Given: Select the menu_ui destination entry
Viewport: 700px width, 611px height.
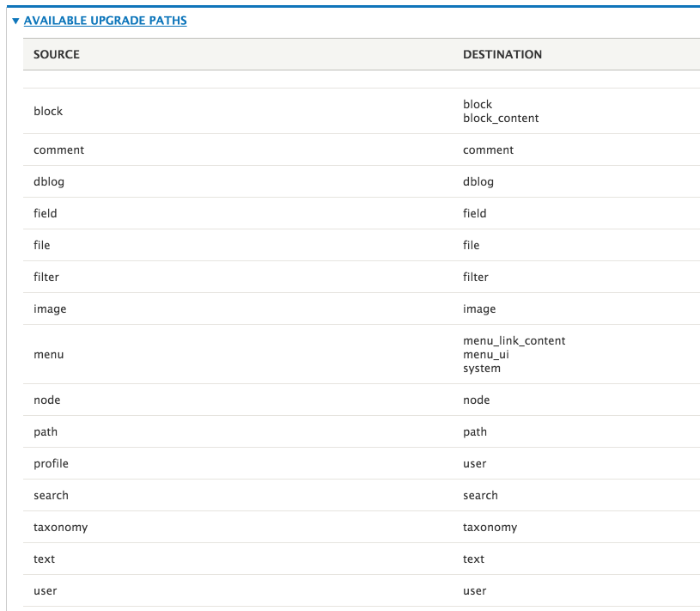Looking at the screenshot, I should pos(487,354).
